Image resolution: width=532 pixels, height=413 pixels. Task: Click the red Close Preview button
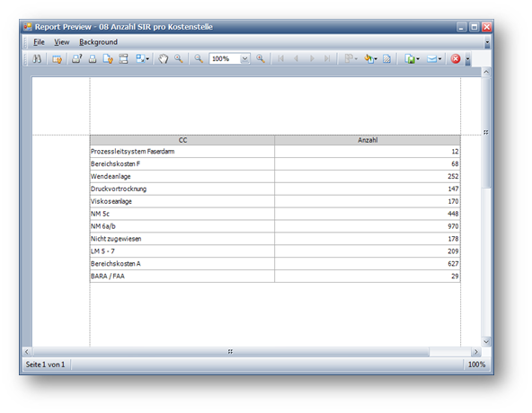456,59
